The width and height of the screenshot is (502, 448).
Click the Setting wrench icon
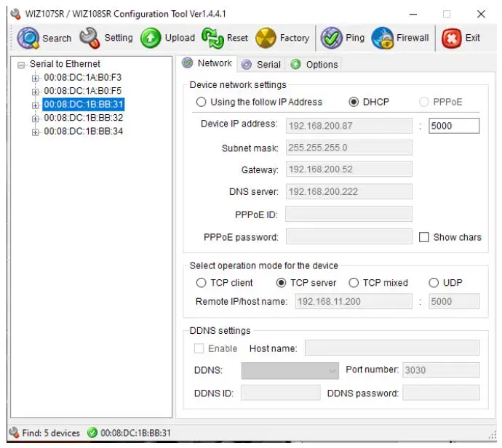pos(89,38)
